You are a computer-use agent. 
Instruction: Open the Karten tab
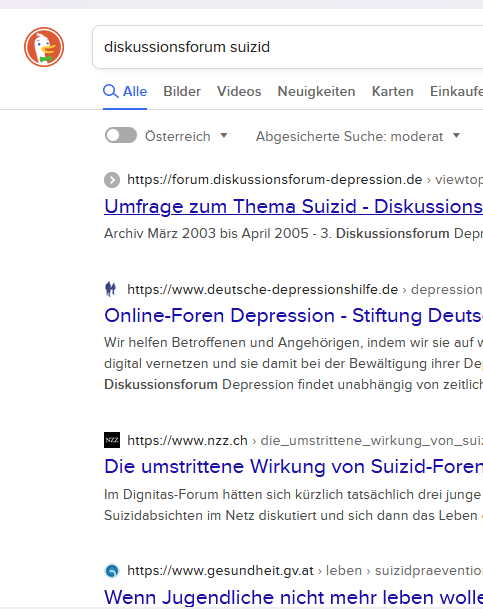click(x=393, y=92)
